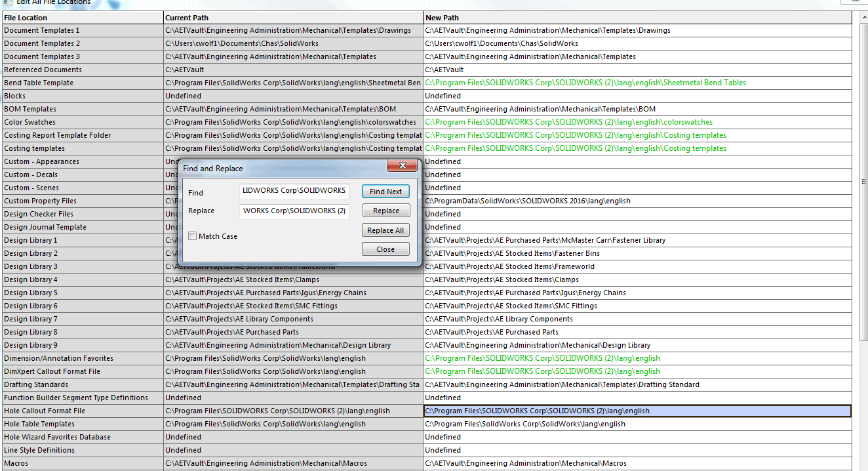868x471 pixels.
Task: Click the New Path cell for Design Library 6
Action: 637,306
